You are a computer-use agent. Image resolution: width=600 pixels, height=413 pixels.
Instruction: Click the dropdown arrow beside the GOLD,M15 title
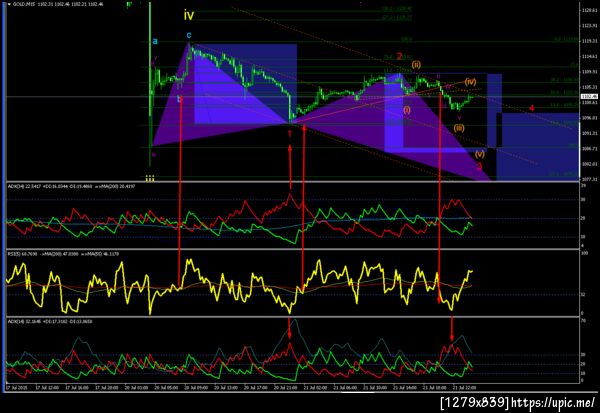pyautogui.click(x=9, y=4)
